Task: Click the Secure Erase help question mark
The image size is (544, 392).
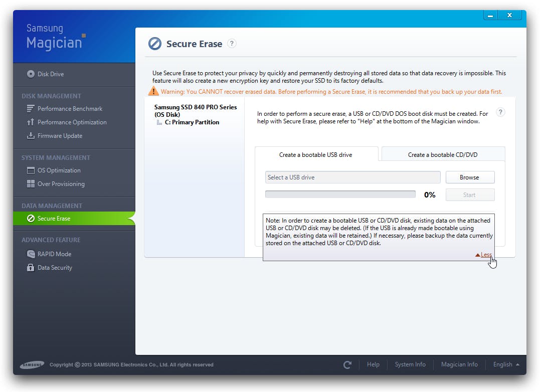Action: [232, 44]
